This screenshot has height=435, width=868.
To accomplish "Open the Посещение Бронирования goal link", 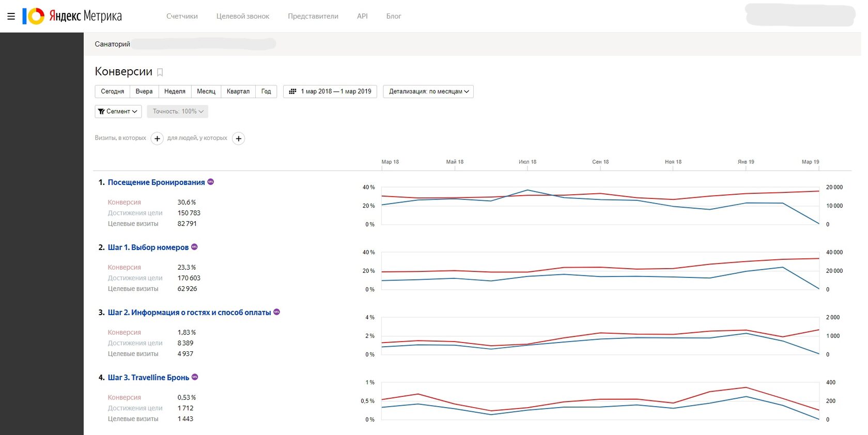I will [x=156, y=182].
